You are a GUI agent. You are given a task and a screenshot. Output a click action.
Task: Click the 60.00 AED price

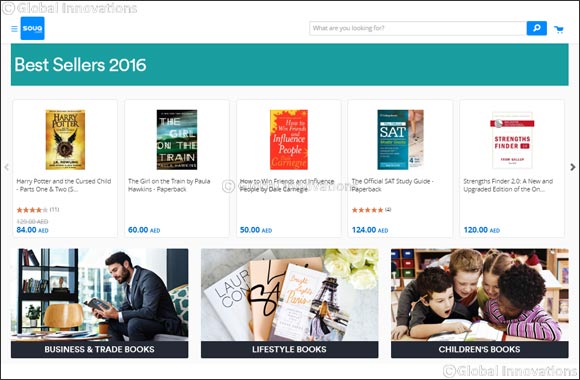click(x=144, y=230)
